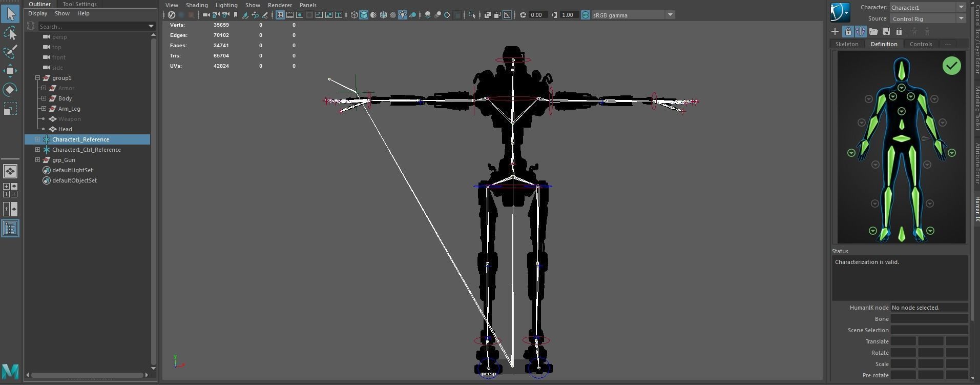Open the Outliner Show menu
Screen dimensions: 980x385
pyautogui.click(x=62, y=13)
